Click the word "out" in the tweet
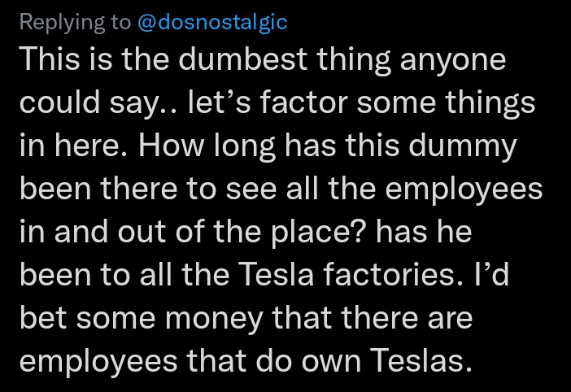 click(142, 233)
